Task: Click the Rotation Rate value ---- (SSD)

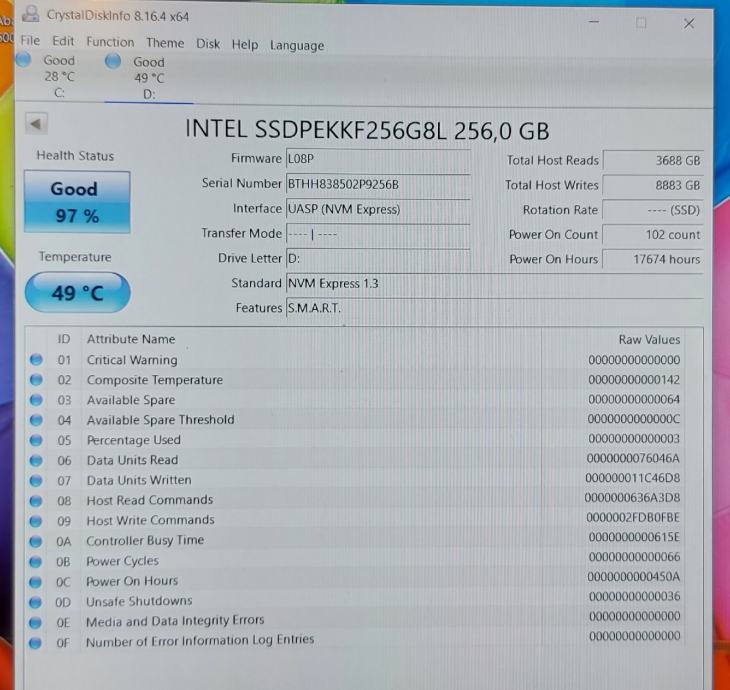Action: pyautogui.click(x=653, y=210)
